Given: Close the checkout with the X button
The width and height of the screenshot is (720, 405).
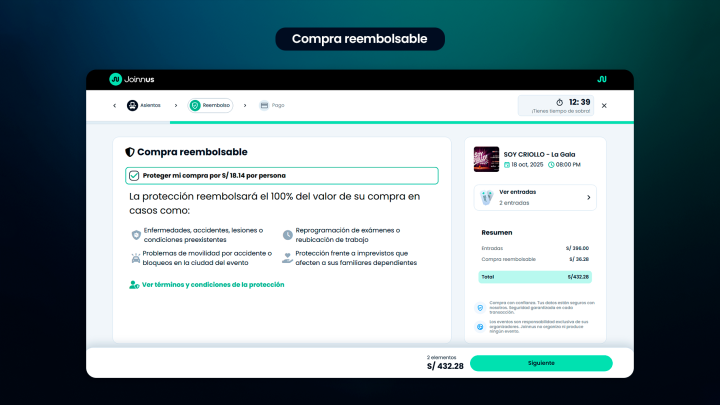Looking at the screenshot, I should tap(603, 105).
